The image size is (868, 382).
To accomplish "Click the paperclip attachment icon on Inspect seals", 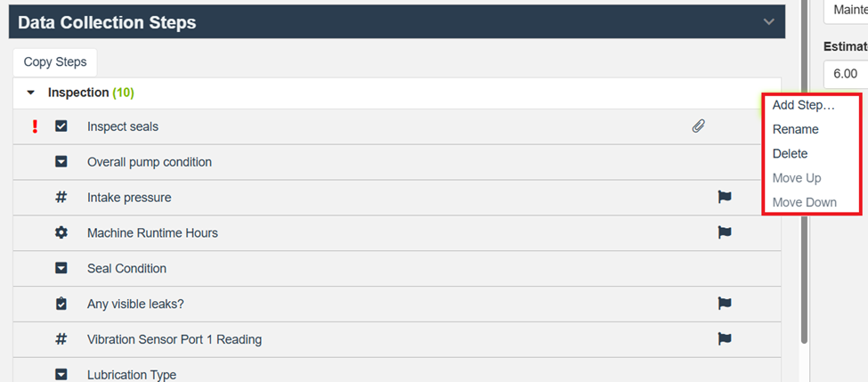I will click(x=699, y=126).
